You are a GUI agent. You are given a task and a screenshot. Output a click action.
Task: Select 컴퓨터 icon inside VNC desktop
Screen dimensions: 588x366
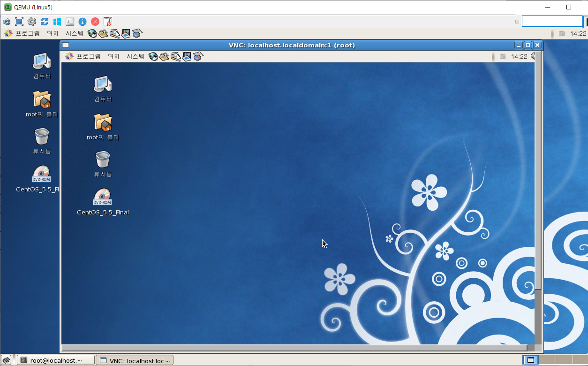(x=103, y=89)
